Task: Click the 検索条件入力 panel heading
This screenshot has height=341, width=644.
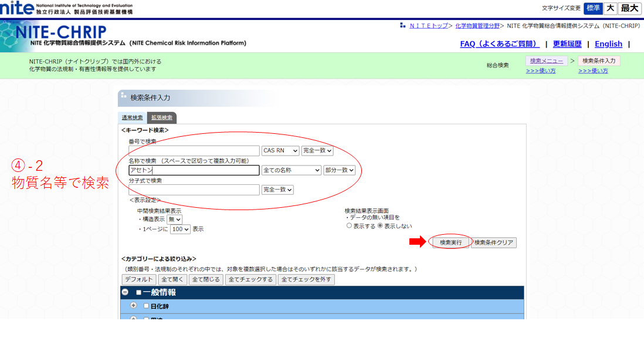Action: point(150,98)
